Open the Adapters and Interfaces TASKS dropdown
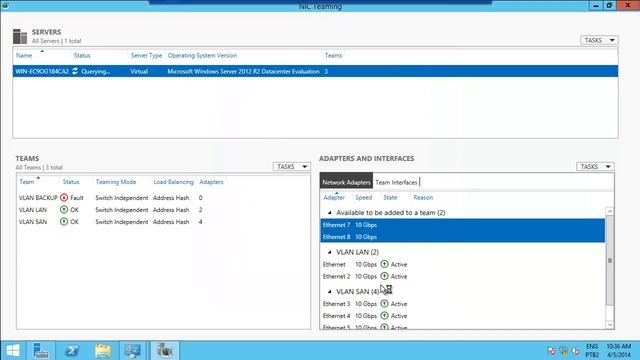Viewport: 640px width, 360px height. [595, 167]
